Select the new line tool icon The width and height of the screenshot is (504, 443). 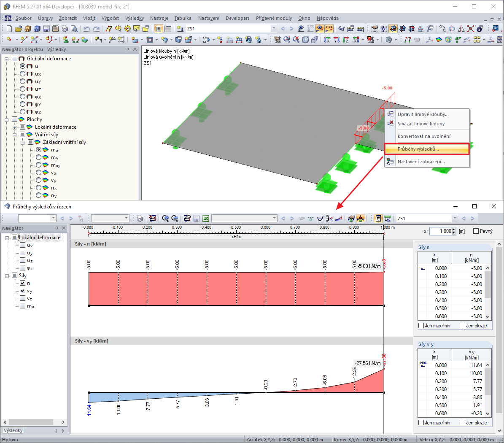click(24, 40)
